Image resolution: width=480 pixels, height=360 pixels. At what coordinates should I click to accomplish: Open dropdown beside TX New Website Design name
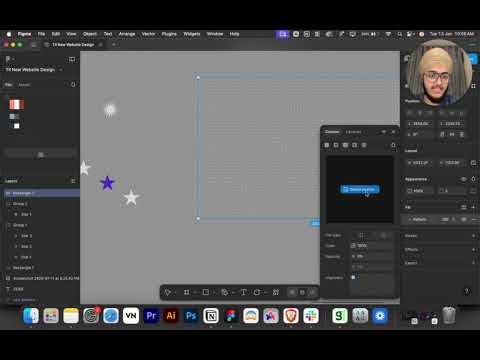pos(61,70)
